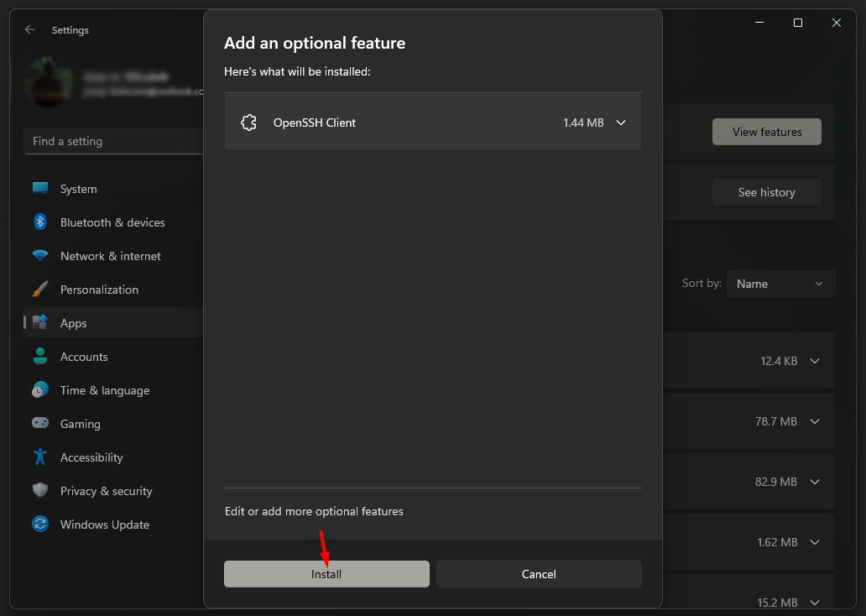Click the Bluetooth icon in sidebar

click(x=40, y=222)
